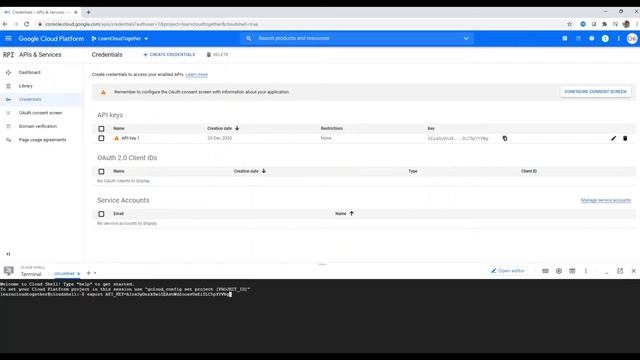Click the Dashboard sidebar icon
Image resolution: width=640 pixels, height=360 pixels.
click(x=8, y=73)
